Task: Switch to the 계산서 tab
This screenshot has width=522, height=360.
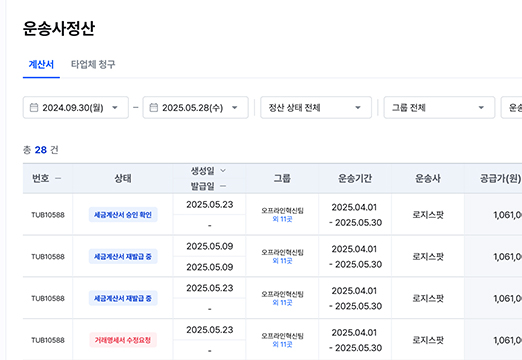Action: (41, 64)
